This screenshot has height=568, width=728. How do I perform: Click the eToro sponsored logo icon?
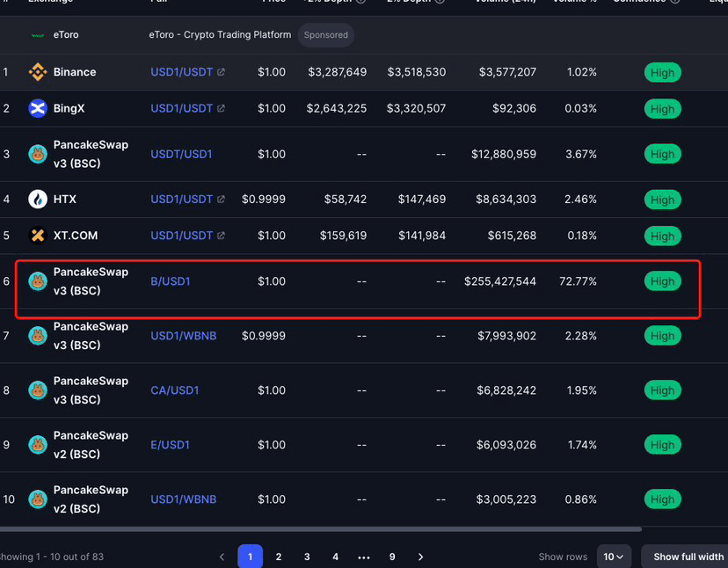coord(38,35)
